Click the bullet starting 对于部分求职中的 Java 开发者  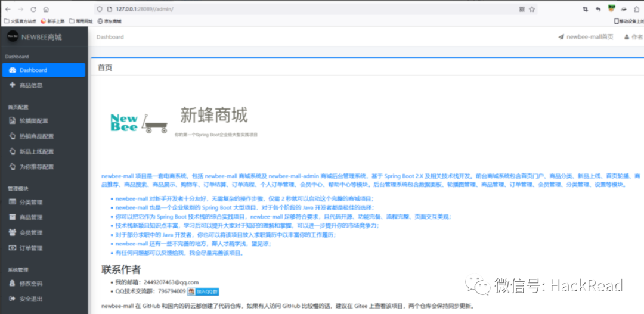225,235
